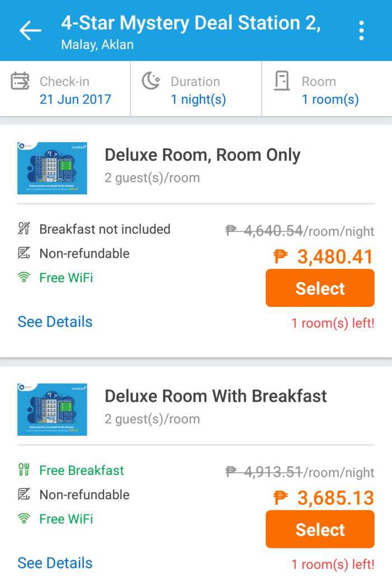Select the Deluxe Room, Room Only offer
Screen dimensions: 392x587
pos(320,288)
